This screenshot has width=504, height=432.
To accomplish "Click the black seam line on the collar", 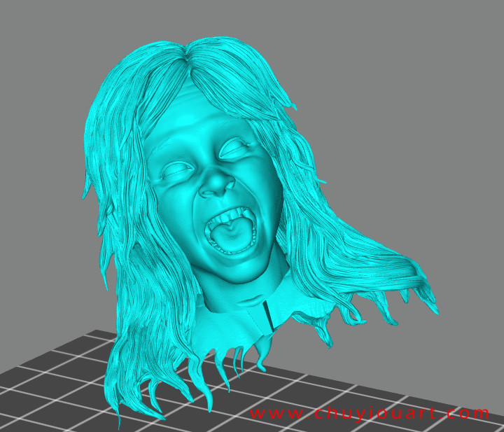I will coord(267,318).
